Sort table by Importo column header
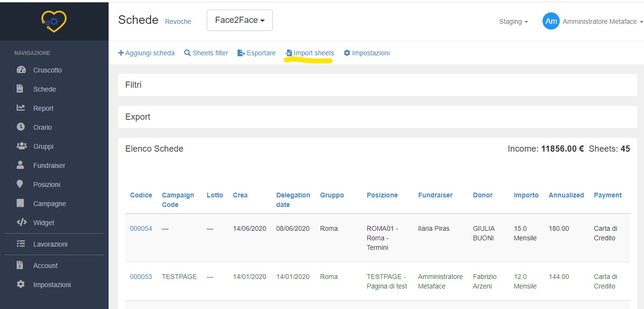The width and height of the screenshot is (644, 309). click(x=526, y=195)
